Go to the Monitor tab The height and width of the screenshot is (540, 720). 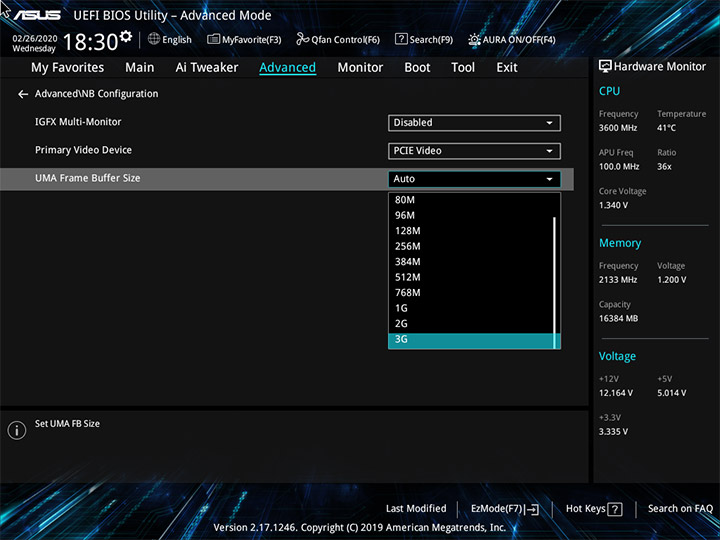pos(360,68)
